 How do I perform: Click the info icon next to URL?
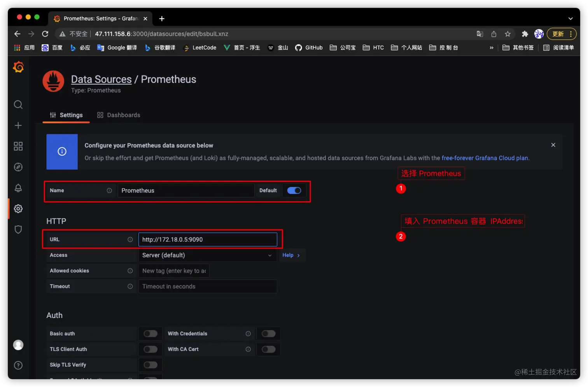click(130, 240)
